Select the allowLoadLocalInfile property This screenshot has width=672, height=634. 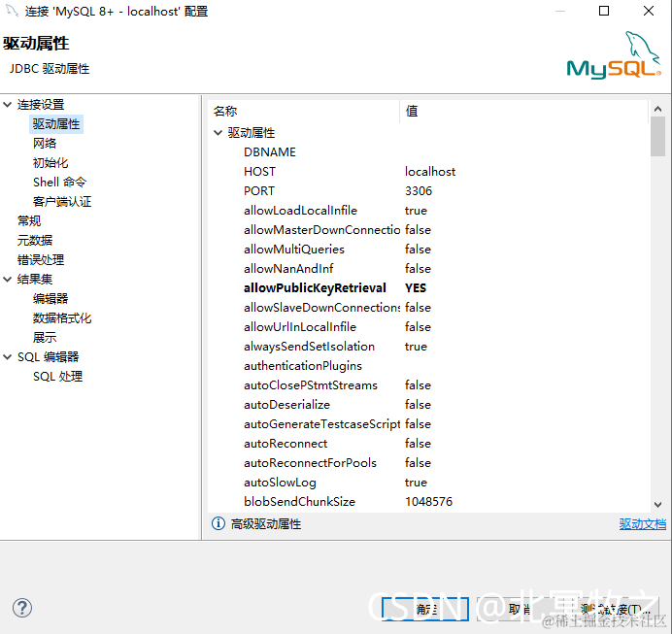(300, 211)
